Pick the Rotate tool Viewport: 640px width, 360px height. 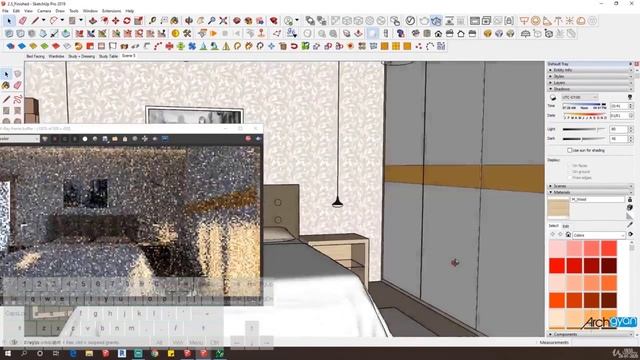coord(127,21)
